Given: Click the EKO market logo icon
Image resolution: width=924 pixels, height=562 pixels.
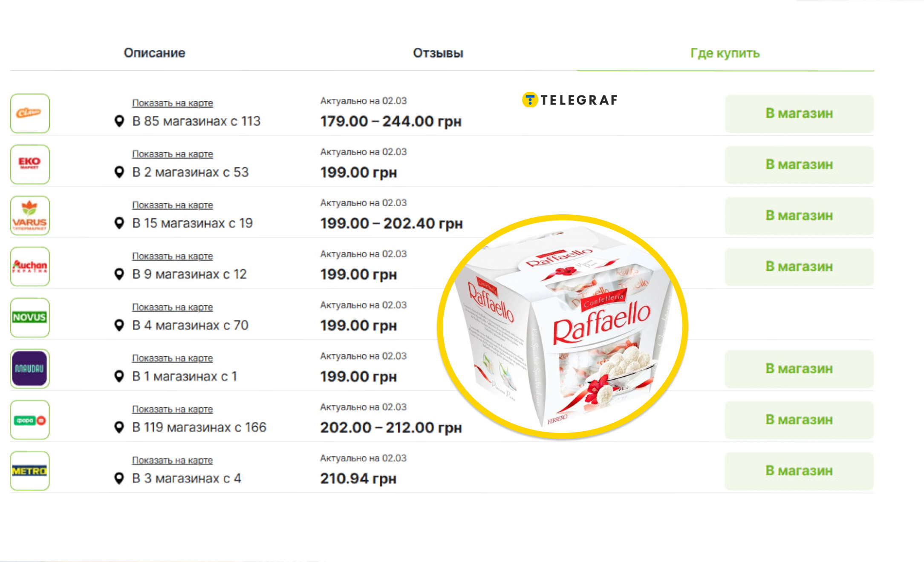Looking at the screenshot, I should coord(29,164).
